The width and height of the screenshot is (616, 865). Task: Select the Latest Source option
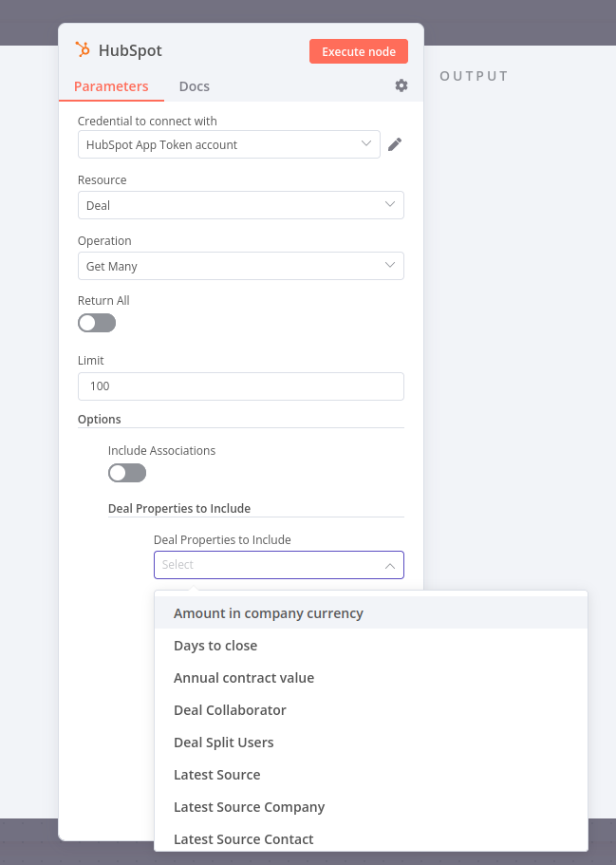217,775
